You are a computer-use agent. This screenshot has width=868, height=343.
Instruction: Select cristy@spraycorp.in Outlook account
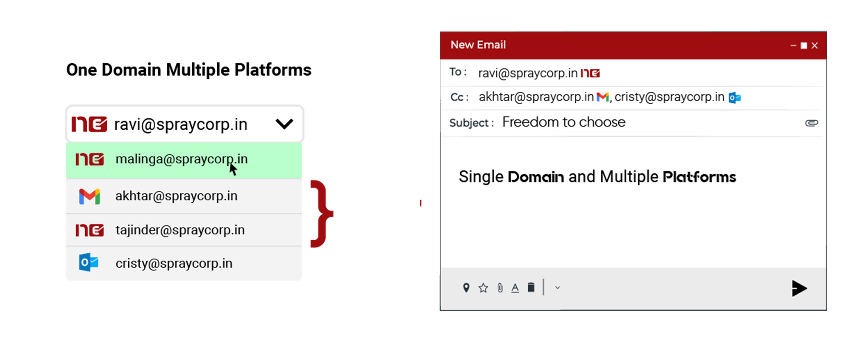pos(174,264)
